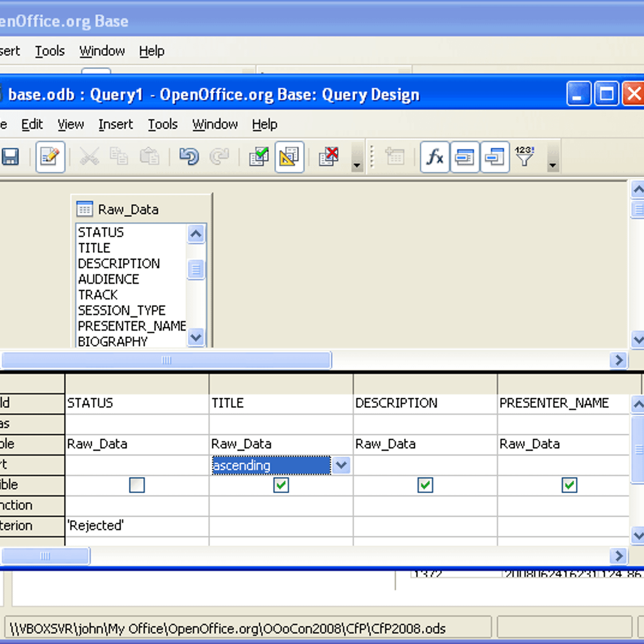Viewport: 644px width, 644px height.
Task: Open Window menu in main Base window
Action: point(102,51)
